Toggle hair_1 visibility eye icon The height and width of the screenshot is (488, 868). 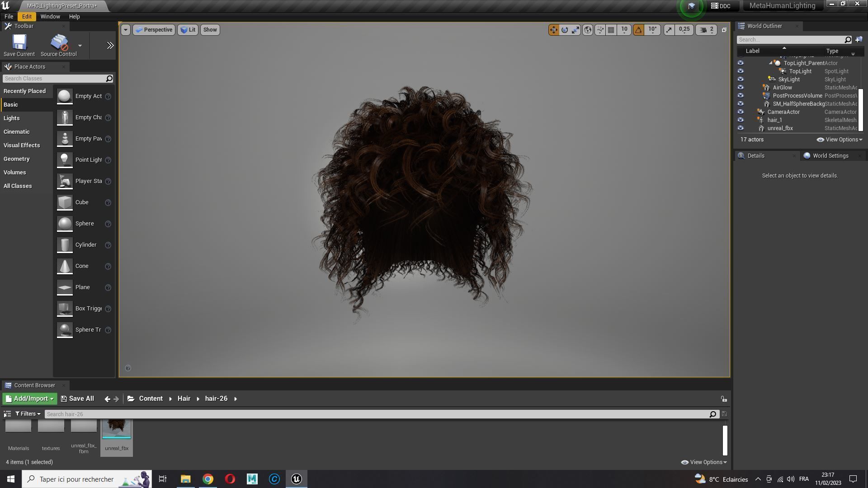click(741, 120)
